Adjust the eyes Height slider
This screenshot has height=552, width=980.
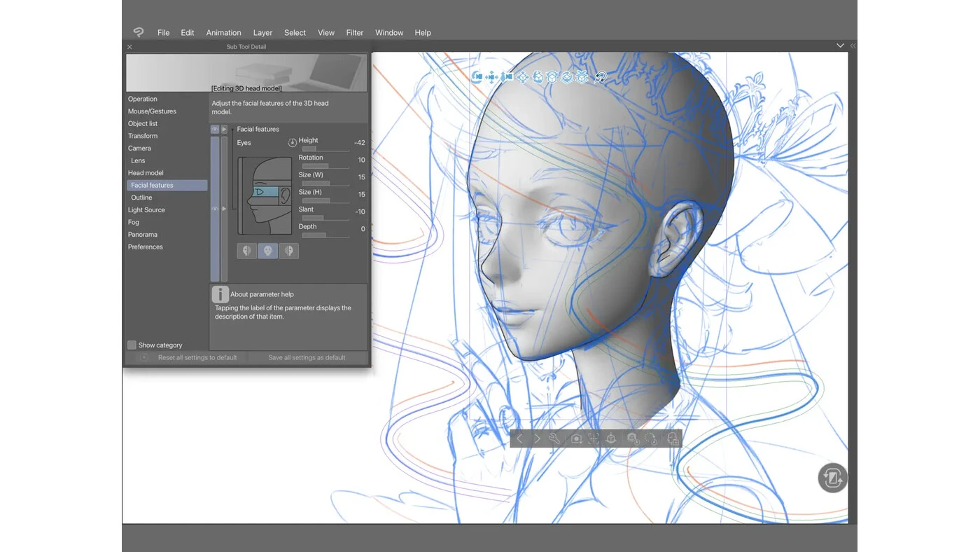click(x=325, y=149)
